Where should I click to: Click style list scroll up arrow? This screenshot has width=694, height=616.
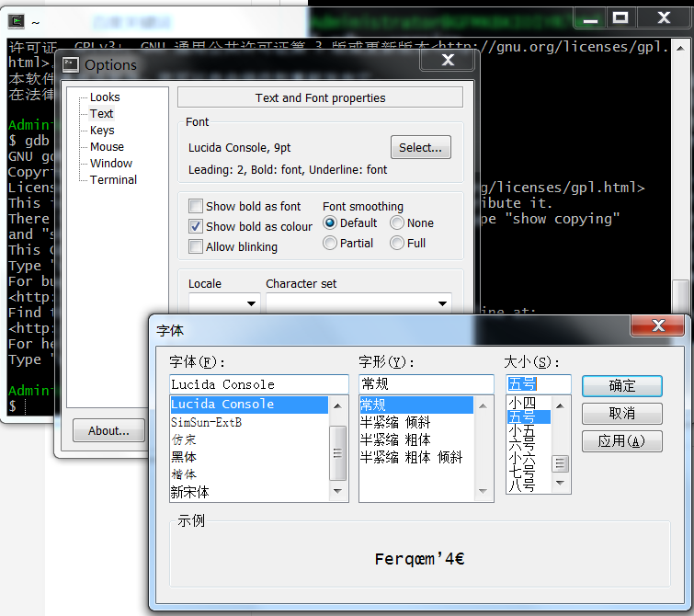pyautogui.click(x=484, y=405)
